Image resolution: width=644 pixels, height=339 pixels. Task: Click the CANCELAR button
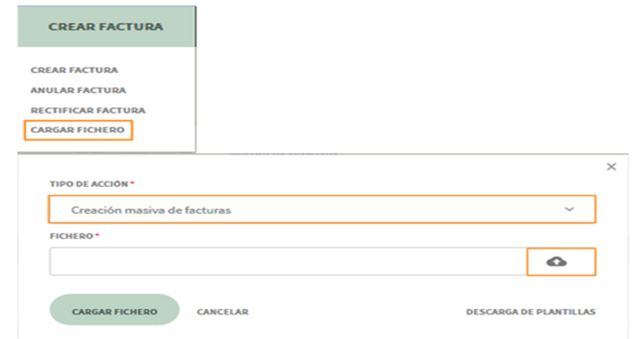tap(222, 312)
